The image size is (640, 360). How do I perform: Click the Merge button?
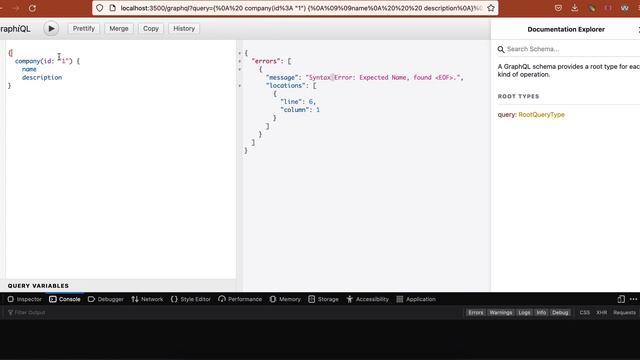pyautogui.click(x=119, y=29)
